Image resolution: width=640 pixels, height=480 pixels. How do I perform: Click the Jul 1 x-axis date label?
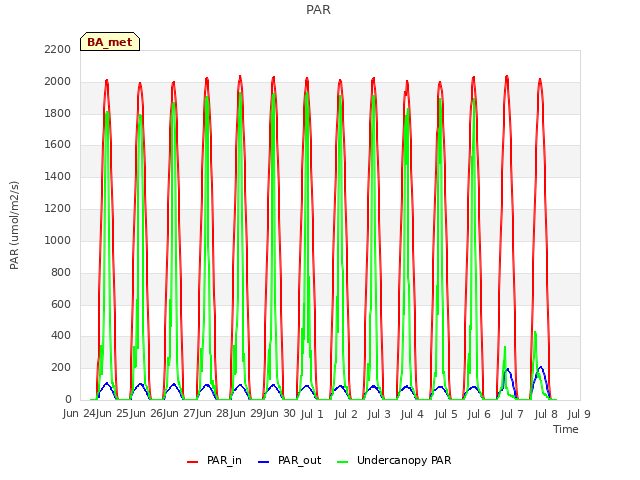[312, 414]
